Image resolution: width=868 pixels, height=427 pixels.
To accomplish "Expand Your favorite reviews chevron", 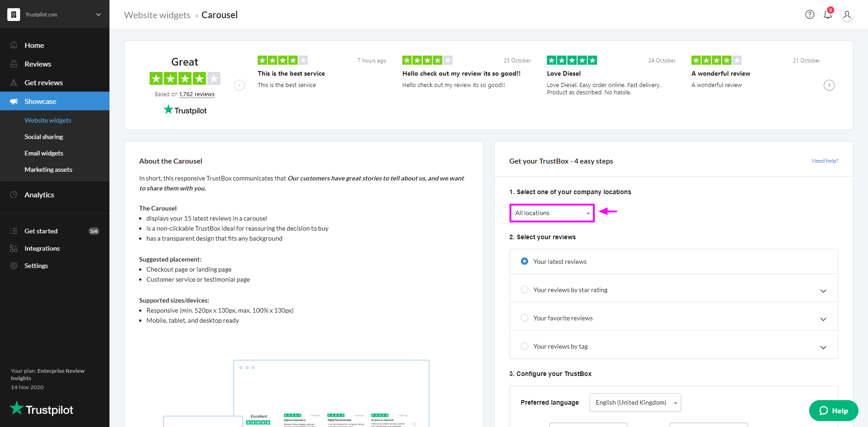I will 823,319.
